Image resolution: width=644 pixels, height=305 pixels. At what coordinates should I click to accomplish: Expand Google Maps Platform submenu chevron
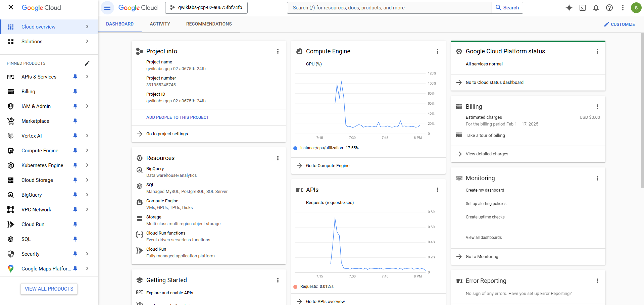(87, 269)
